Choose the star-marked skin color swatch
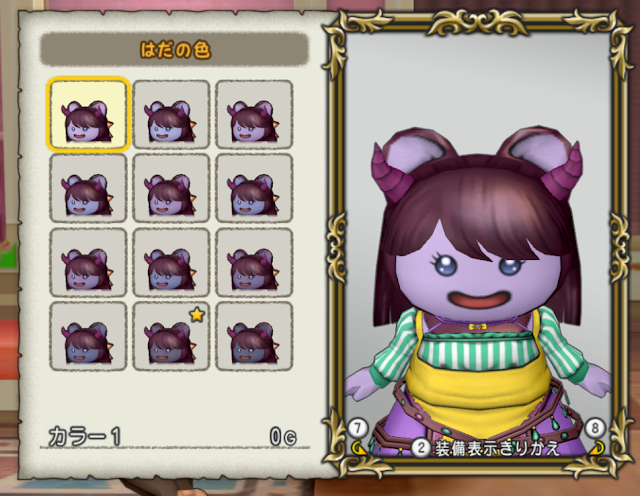This screenshot has height=496, width=640. 171,336
